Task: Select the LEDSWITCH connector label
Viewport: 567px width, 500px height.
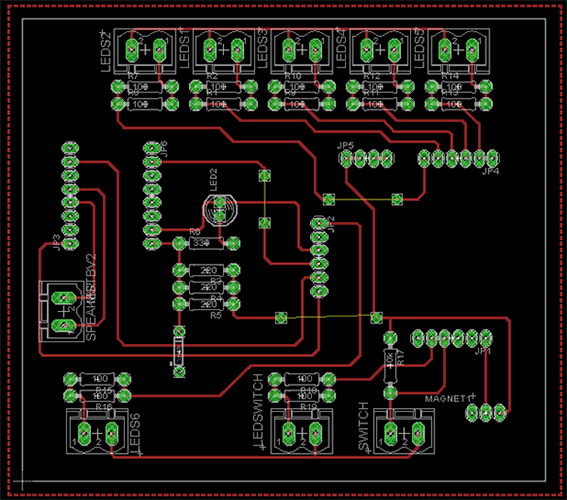Action: pyautogui.click(x=258, y=411)
